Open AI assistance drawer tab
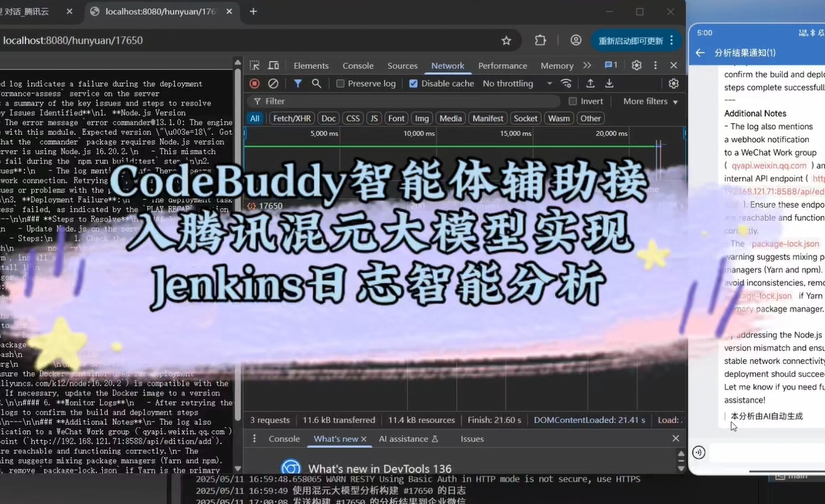This screenshot has height=504, width=825. [x=409, y=439]
